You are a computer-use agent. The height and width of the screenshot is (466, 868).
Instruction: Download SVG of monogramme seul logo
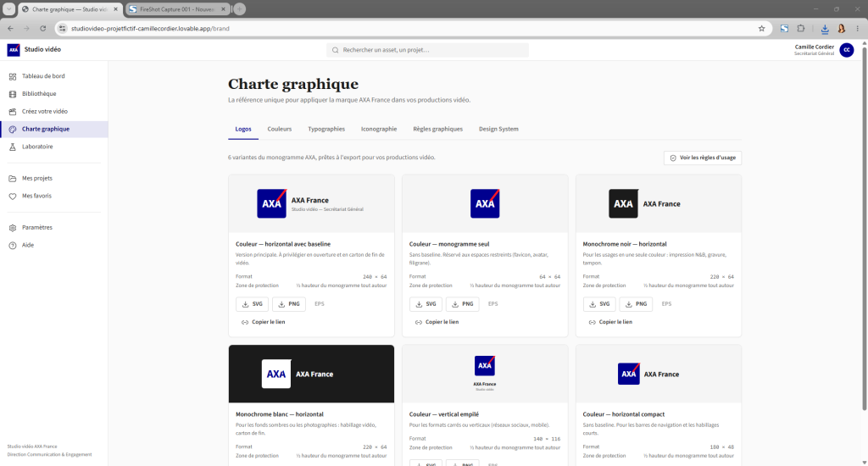(x=426, y=304)
